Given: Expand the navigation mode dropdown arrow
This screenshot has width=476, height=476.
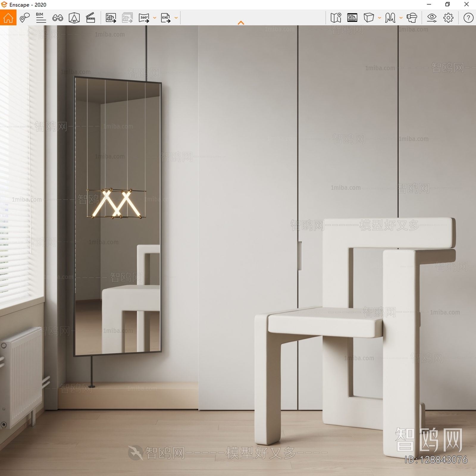Looking at the screenshot, I should (x=401, y=18).
